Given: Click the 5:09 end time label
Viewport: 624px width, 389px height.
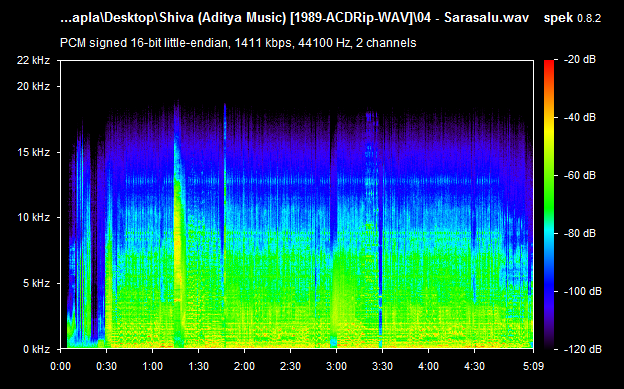Looking at the screenshot, I should tap(533, 366).
